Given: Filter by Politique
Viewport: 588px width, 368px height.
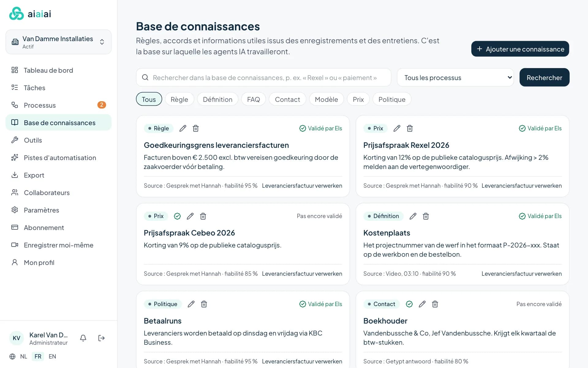Looking at the screenshot, I should tap(392, 99).
